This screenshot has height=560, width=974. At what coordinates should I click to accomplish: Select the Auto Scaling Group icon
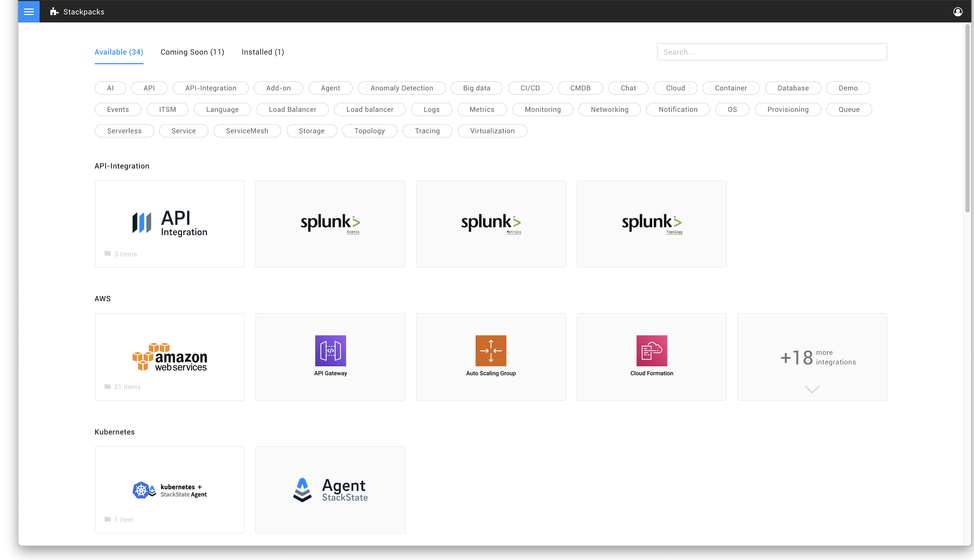[491, 350]
